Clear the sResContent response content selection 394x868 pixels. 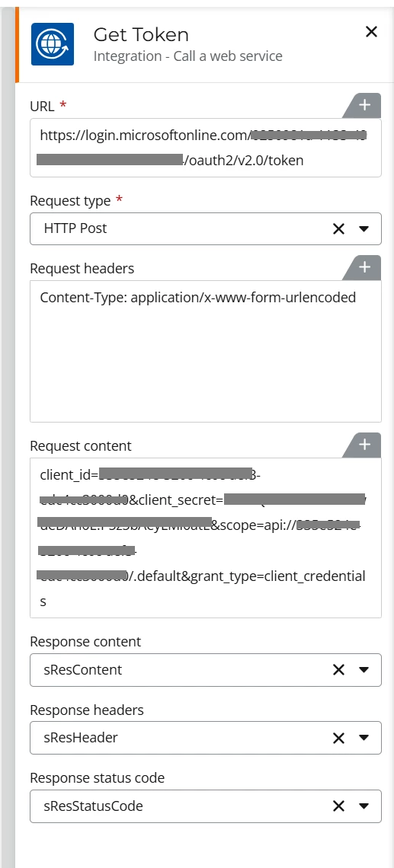pos(338,670)
